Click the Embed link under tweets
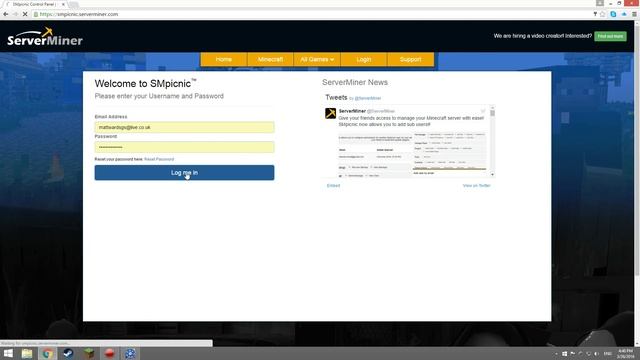The width and height of the screenshot is (640, 360). (x=333, y=186)
